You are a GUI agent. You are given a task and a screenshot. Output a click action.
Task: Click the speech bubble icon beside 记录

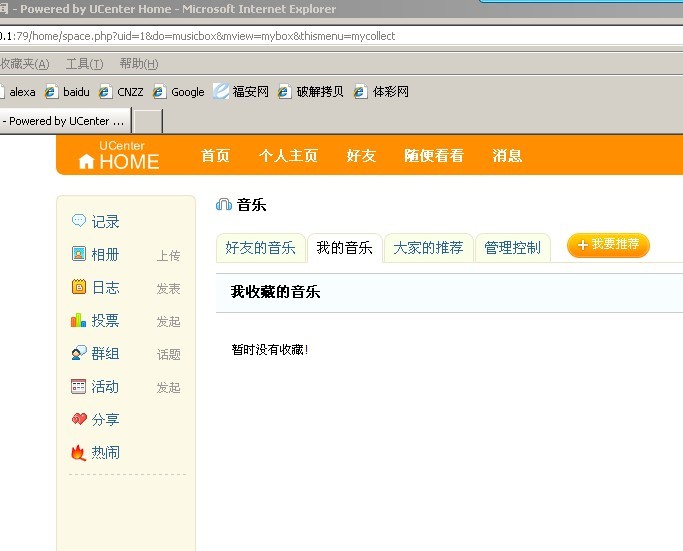coord(79,221)
